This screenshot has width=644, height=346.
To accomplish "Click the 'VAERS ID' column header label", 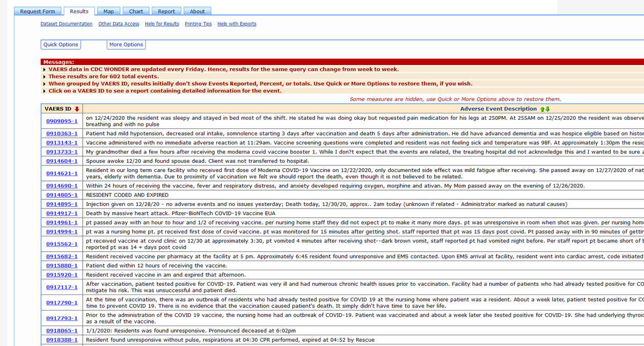I will (58, 109).
